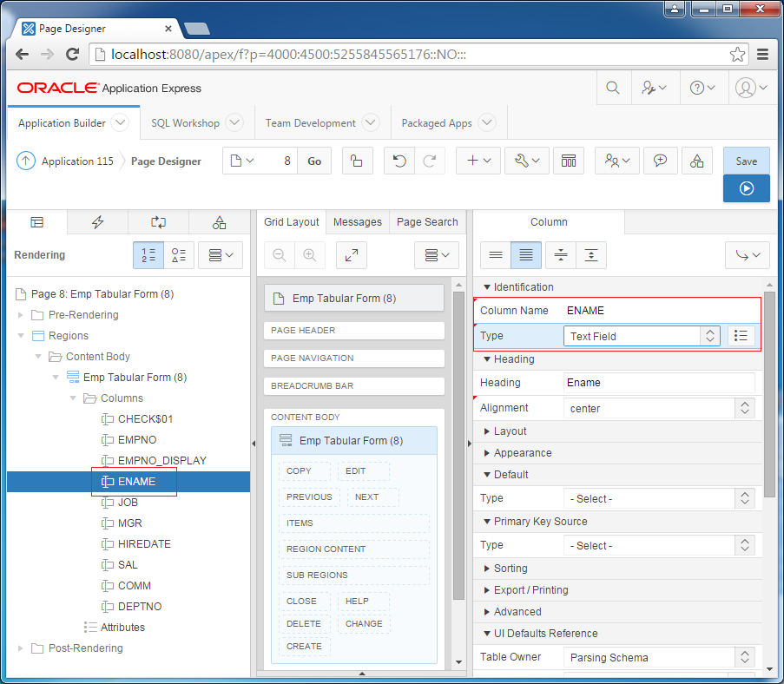Open the user account avatar menu
The image size is (784, 684).
pyautogui.click(x=751, y=88)
